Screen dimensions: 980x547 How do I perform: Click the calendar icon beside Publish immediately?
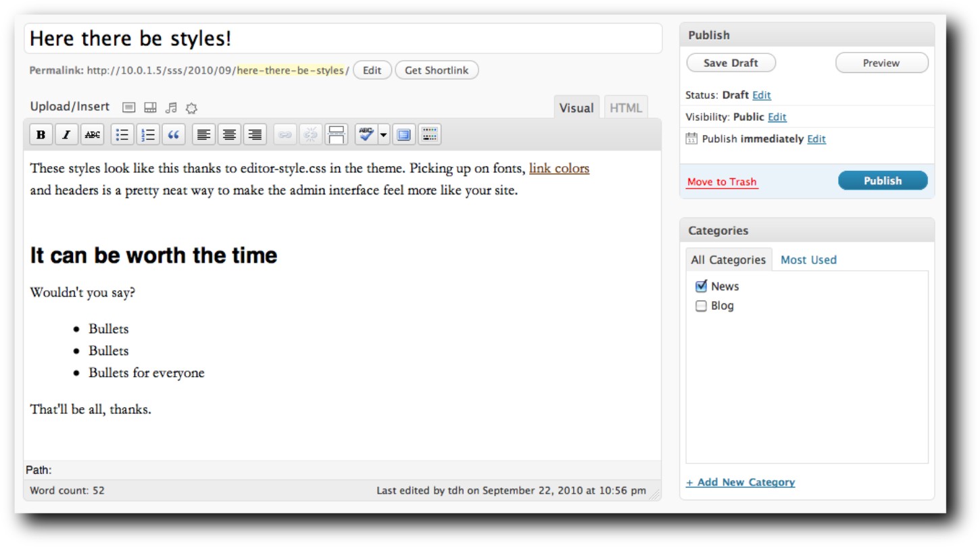(x=691, y=138)
